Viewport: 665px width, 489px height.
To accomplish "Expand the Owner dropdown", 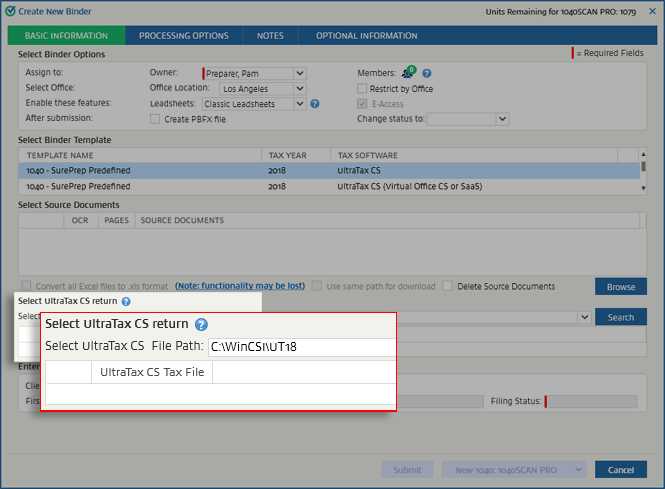I will 300,73.
